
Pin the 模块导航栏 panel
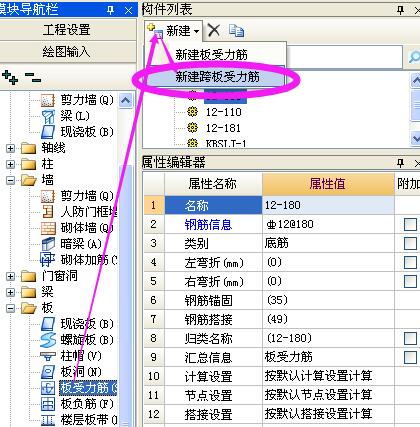[110, 10]
